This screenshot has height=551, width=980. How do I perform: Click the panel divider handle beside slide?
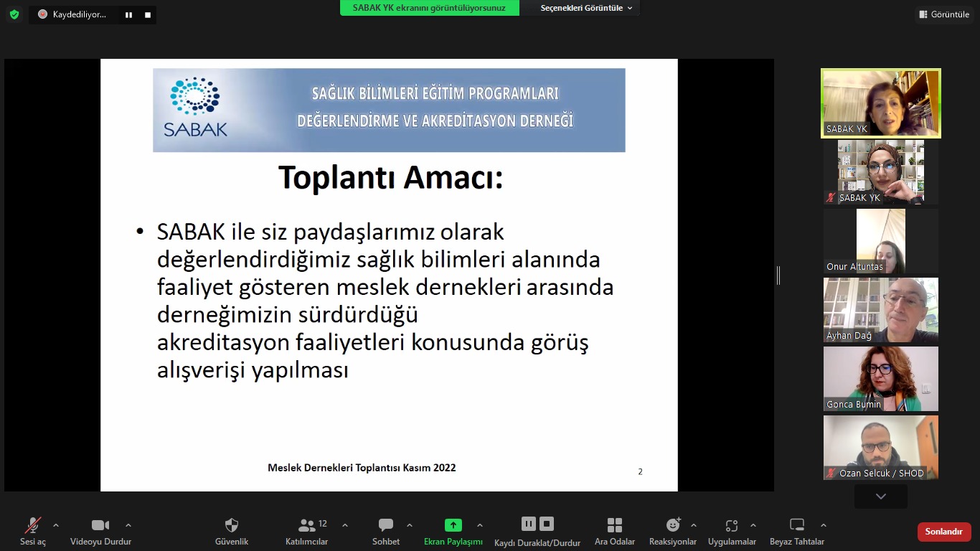[x=778, y=275]
